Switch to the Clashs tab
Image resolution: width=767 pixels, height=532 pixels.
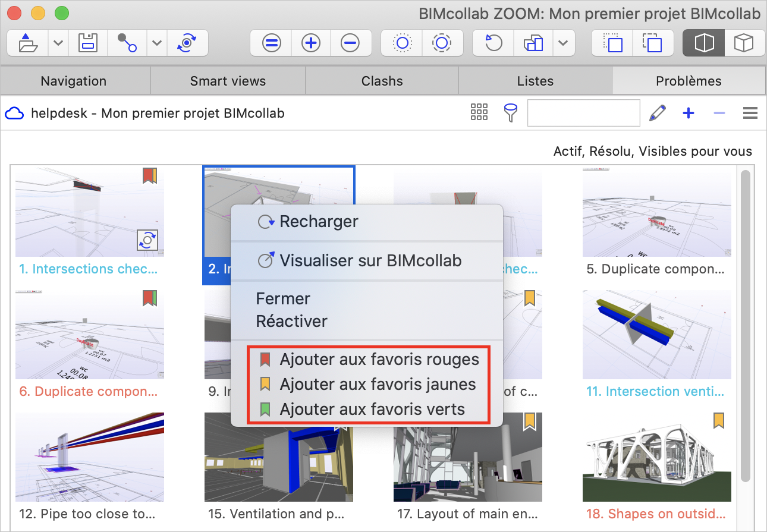point(382,81)
